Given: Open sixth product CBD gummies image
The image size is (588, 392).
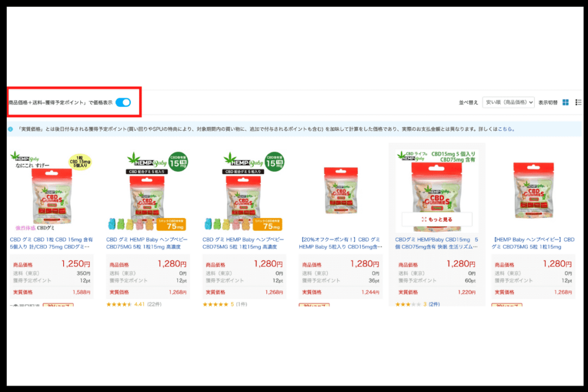Looking at the screenshot, I should pos(533,190).
